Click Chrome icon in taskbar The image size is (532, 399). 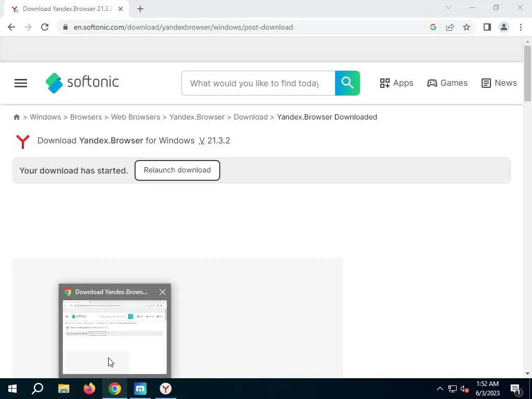pos(115,389)
